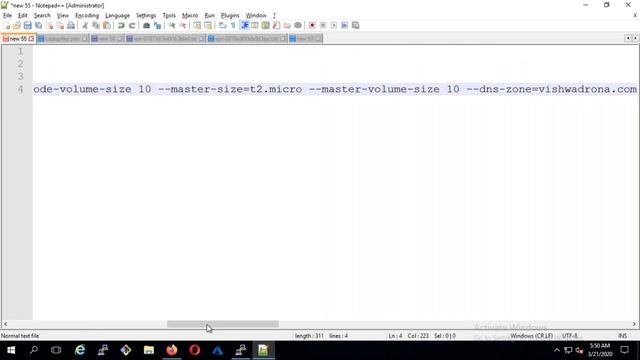Click the Print toolbar icon

coord(71,25)
